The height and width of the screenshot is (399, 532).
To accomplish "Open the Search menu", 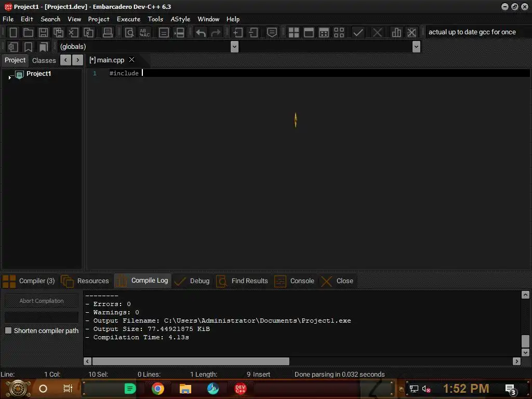I will pyautogui.click(x=50, y=19).
